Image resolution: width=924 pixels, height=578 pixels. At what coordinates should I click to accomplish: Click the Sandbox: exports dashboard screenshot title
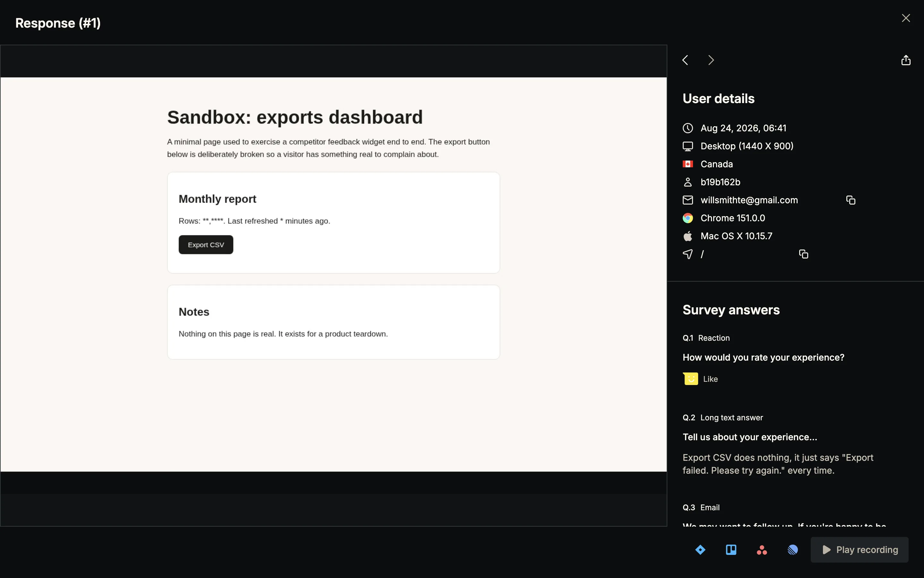click(295, 117)
